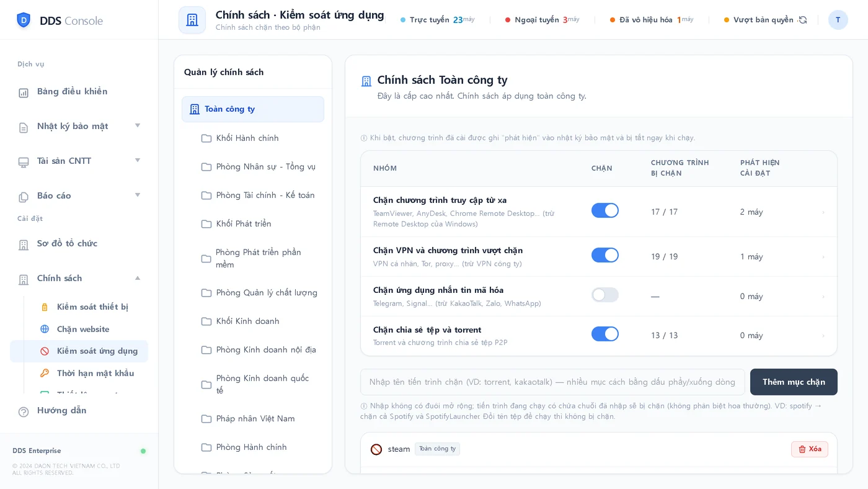The width and height of the screenshot is (868, 489).
Task: Click the blocked icon next to steam
Action: click(x=376, y=449)
